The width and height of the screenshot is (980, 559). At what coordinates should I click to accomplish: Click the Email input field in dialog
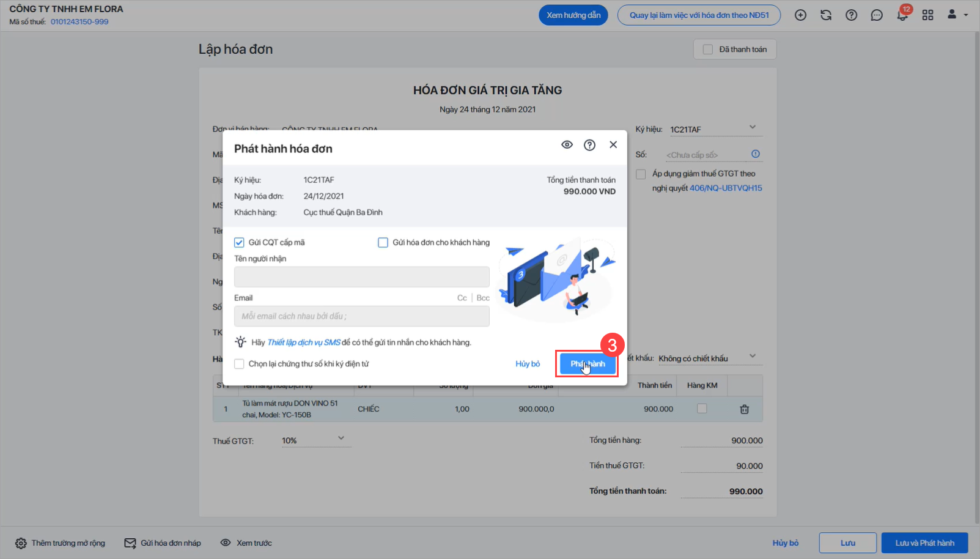tap(362, 316)
